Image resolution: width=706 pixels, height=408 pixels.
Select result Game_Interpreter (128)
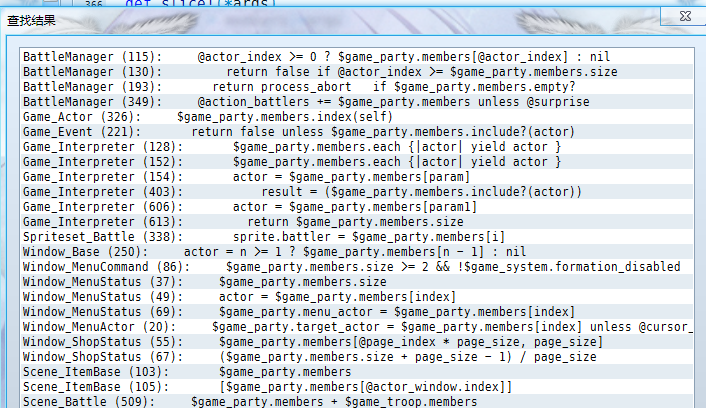(x=356, y=147)
